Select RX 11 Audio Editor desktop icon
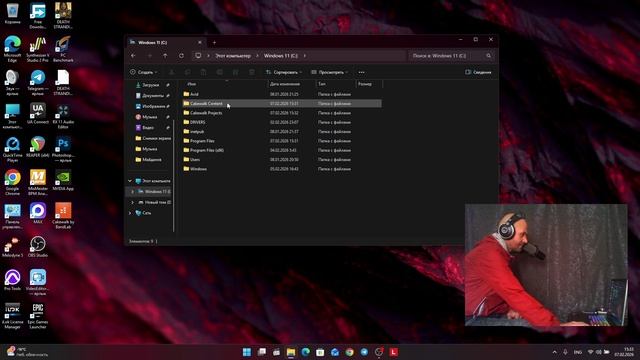640x360 pixels. point(63,116)
